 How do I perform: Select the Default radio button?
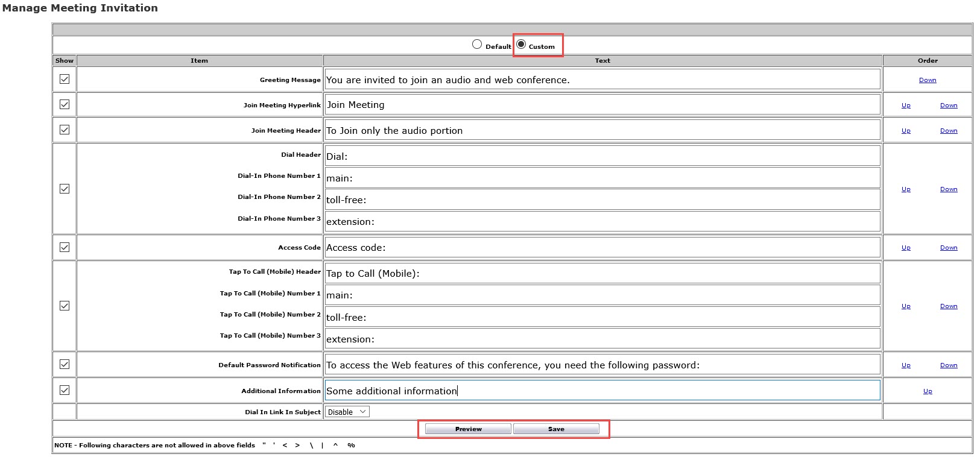pos(477,45)
